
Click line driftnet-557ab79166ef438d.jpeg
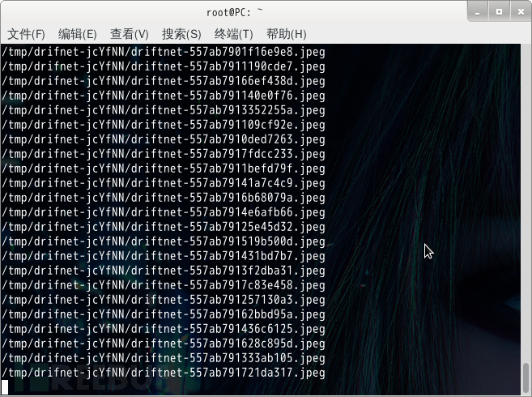point(164,81)
